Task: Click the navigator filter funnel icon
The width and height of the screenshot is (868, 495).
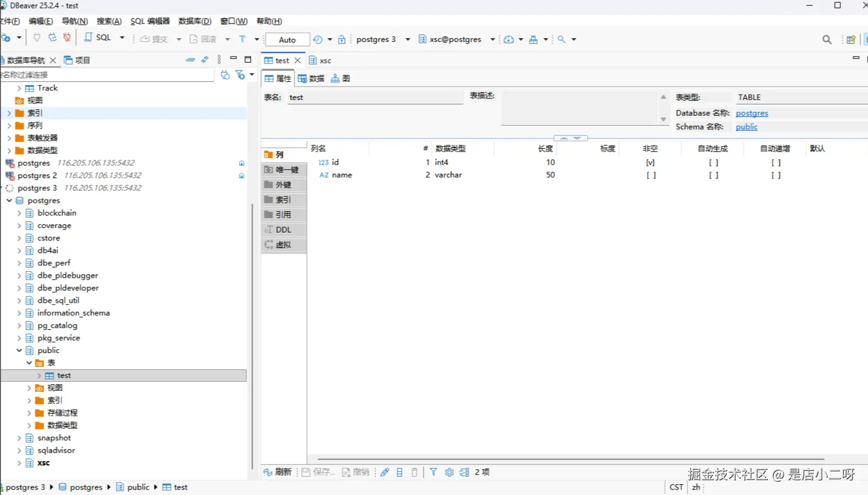Action: pyautogui.click(x=240, y=75)
